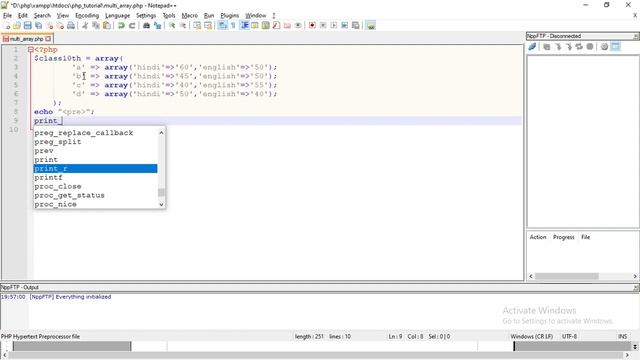Image resolution: width=640 pixels, height=360 pixels.
Task: Toggle Show All Characters pilcrow button
Action: [x=233, y=26]
